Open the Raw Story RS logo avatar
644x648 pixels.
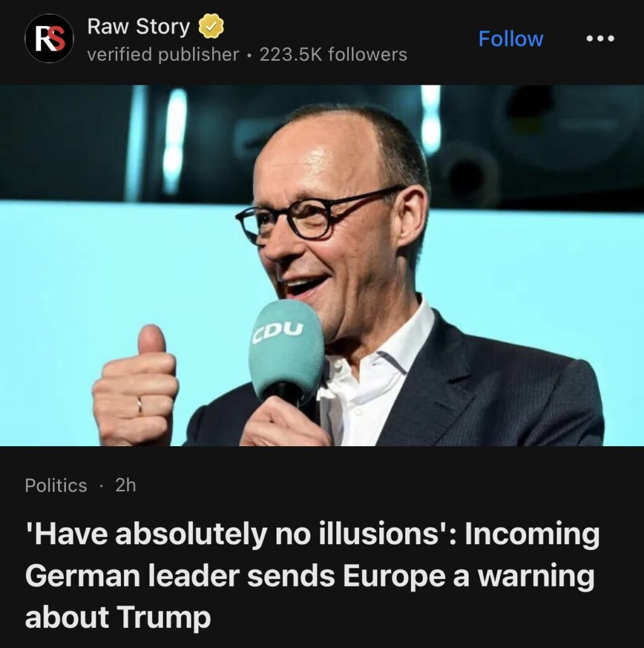pos(49,39)
